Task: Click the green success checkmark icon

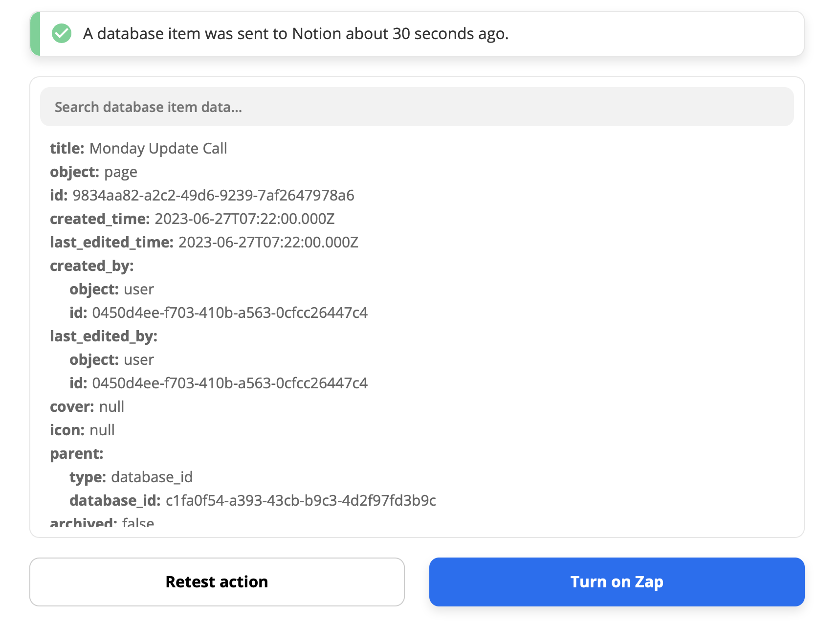Action: [62, 34]
